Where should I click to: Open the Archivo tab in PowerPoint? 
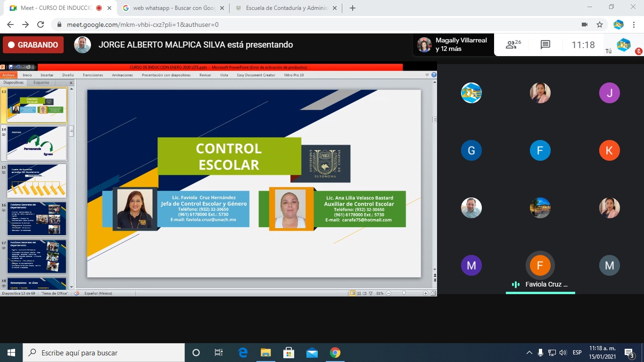8,75
